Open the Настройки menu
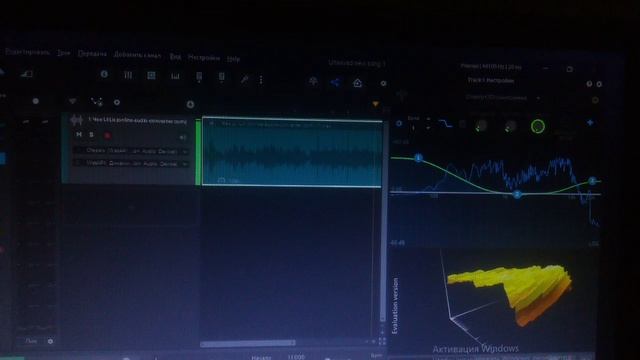This screenshot has height=360, width=640. click(x=204, y=58)
